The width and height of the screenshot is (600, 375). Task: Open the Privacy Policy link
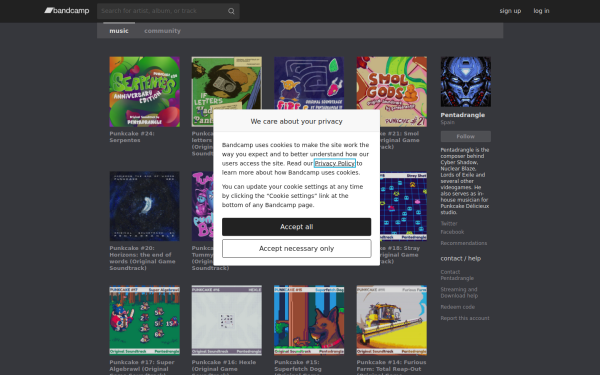(335, 163)
